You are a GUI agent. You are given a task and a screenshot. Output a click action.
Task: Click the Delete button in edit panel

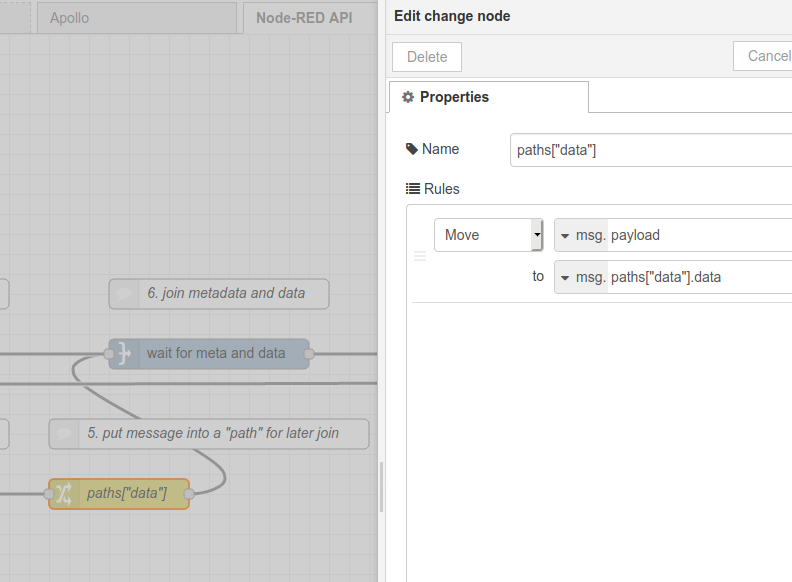[427, 57]
